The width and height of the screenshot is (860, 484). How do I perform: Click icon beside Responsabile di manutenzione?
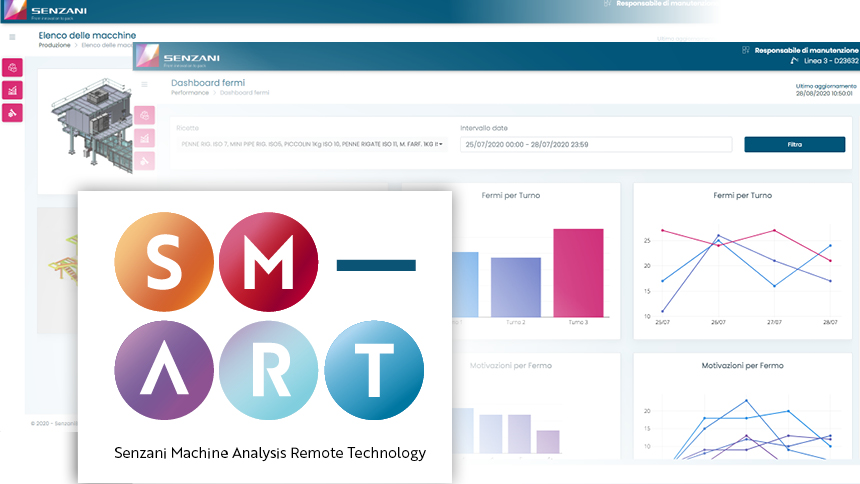pyautogui.click(x=745, y=50)
